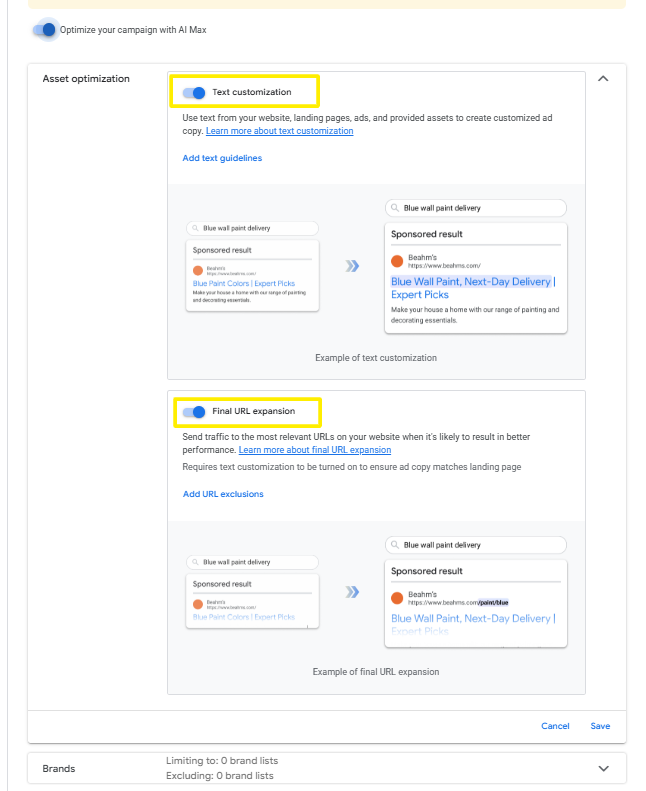This screenshot has height=791, width=646.
Task: Click the large search bar in text customization example
Action: point(476,208)
